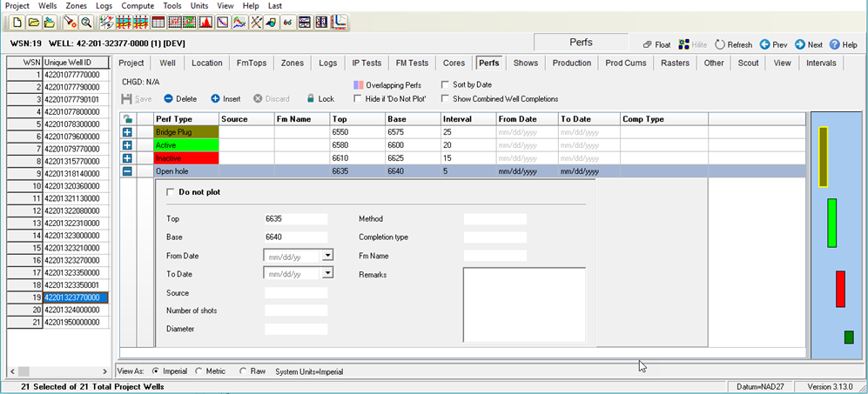Switch to the Production tab
The height and width of the screenshot is (394, 868).
click(572, 63)
